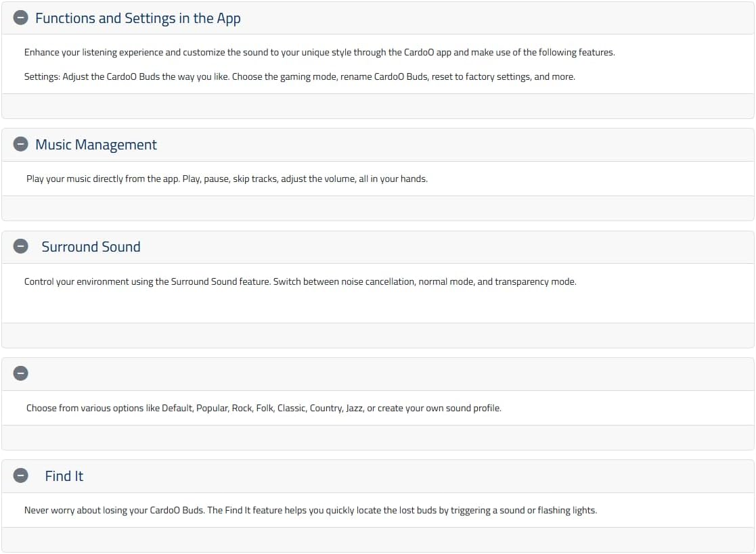Collapse Find It using its minus icon
756x554 pixels.
click(21, 476)
